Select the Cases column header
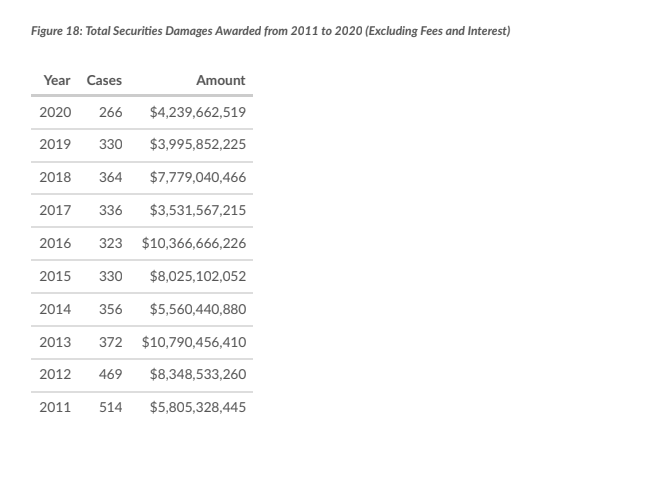This screenshot has height=491, width=663. [x=104, y=80]
